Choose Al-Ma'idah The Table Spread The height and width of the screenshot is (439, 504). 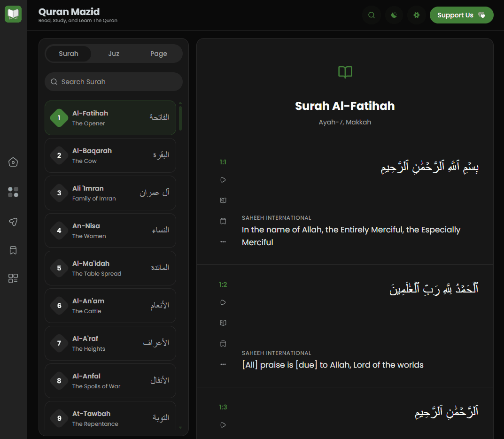point(110,268)
